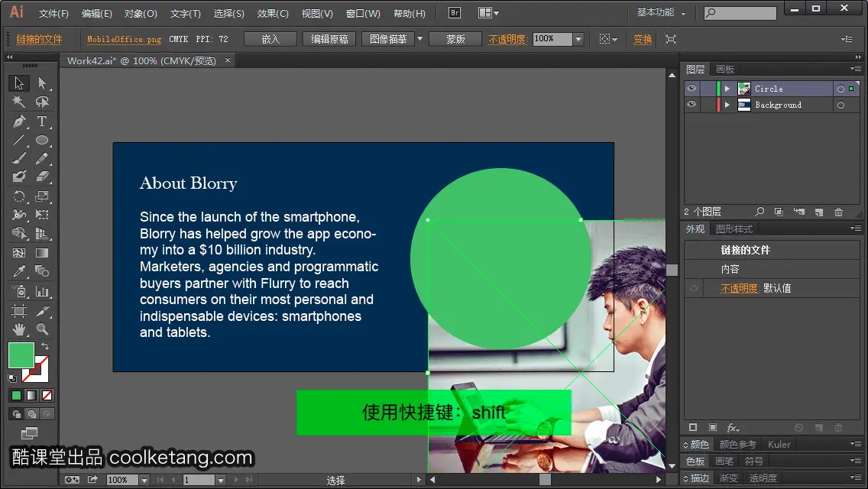Click the 蒙版 button

tap(455, 39)
